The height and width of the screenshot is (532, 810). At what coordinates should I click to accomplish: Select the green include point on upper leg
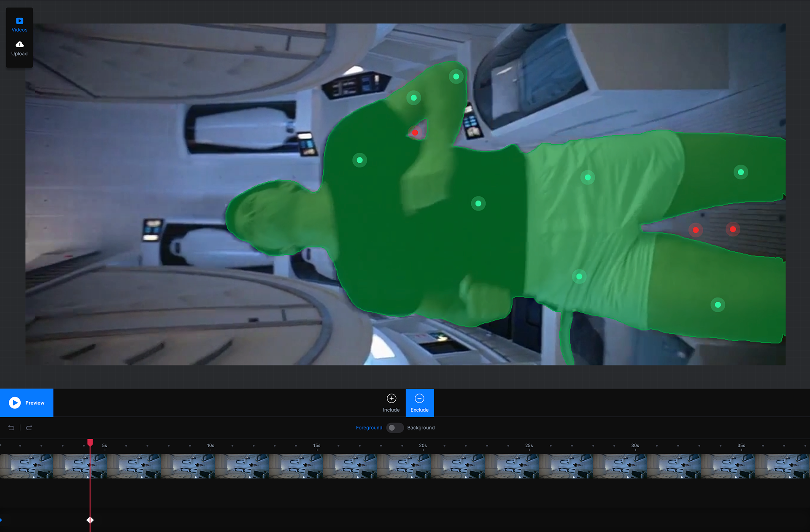(741, 172)
